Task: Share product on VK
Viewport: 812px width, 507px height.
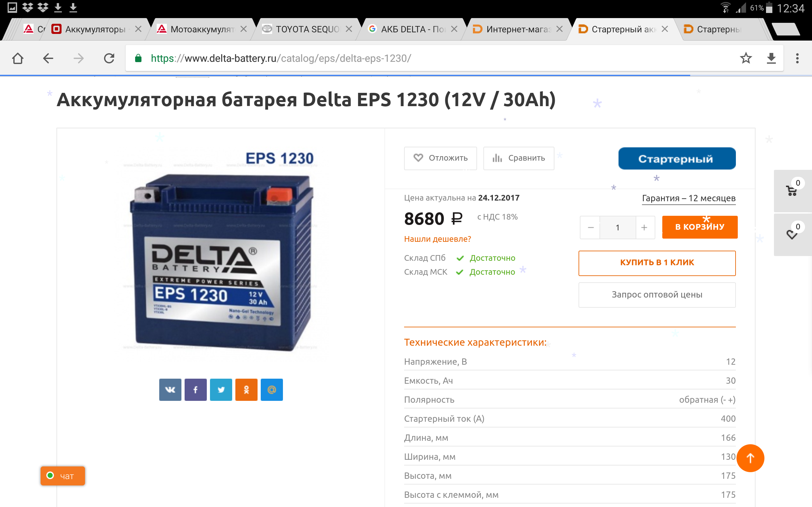Action: click(x=170, y=390)
